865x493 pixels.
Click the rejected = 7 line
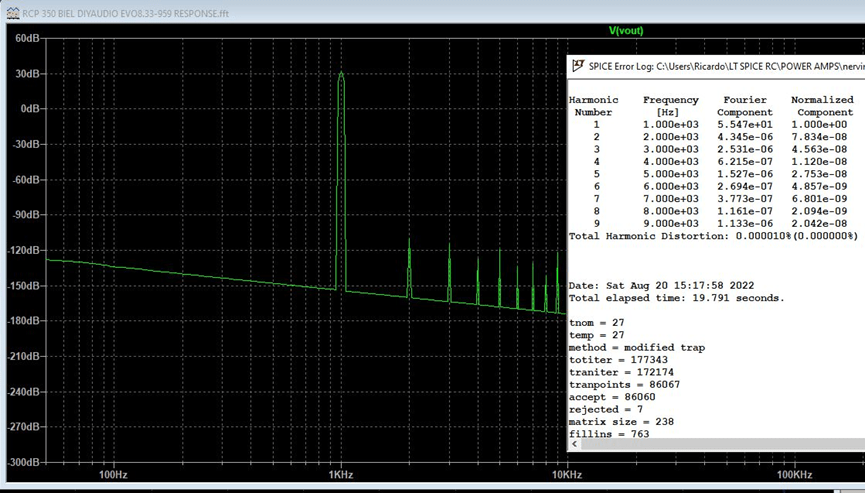pyautogui.click(x=606, y=409)
